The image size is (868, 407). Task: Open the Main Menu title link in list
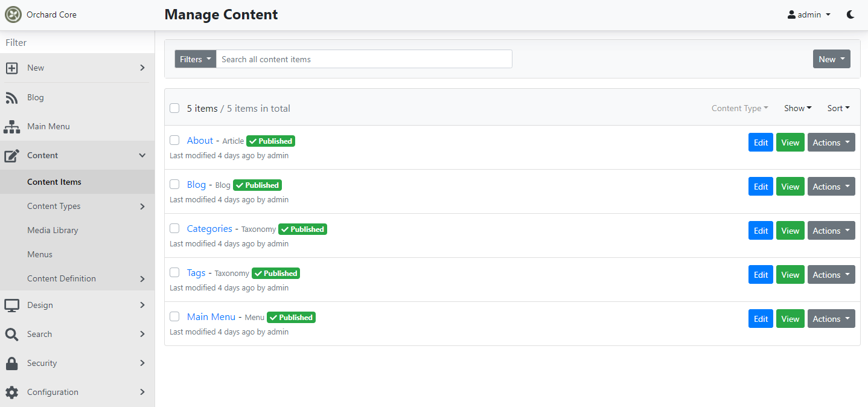[211, 316]
